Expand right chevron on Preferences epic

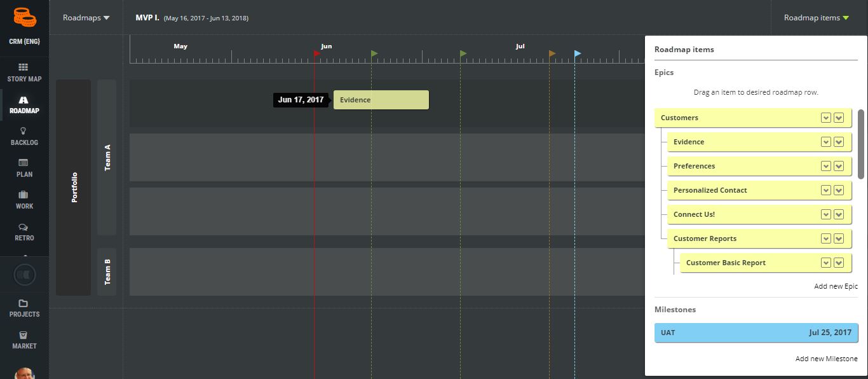[839, 166]
